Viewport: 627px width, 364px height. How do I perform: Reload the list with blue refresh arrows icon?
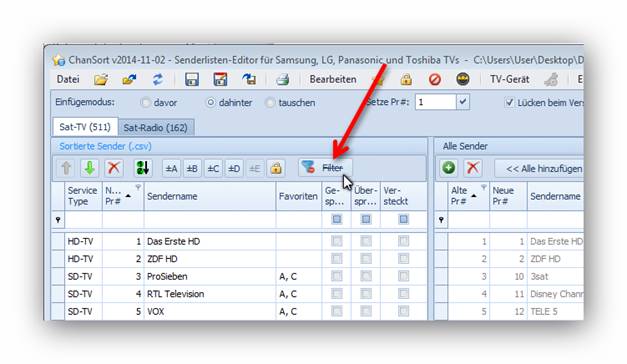click(x=158, y=80)
